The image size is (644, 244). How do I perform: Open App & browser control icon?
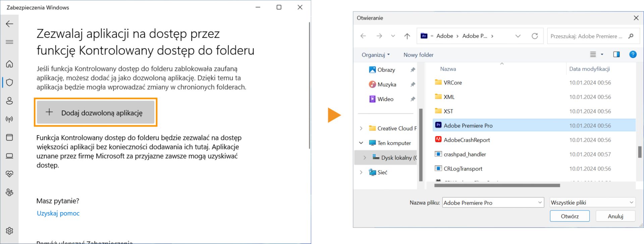click(x=9, y=137)
